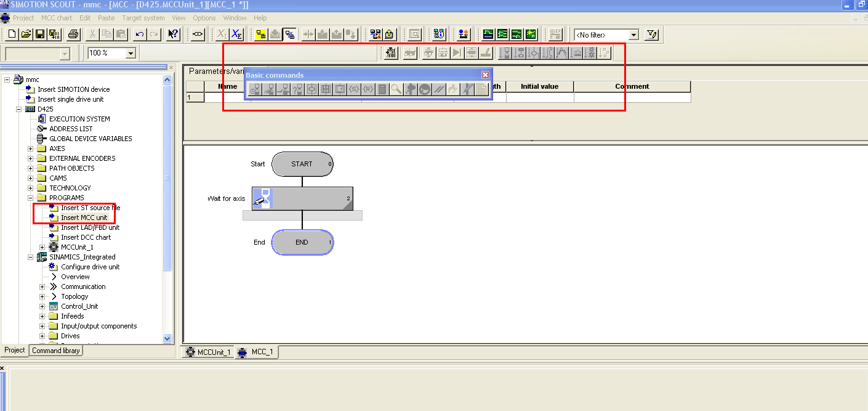Select the START node in chart
Viewport: 868px width, 411px height.
(302, 164)
